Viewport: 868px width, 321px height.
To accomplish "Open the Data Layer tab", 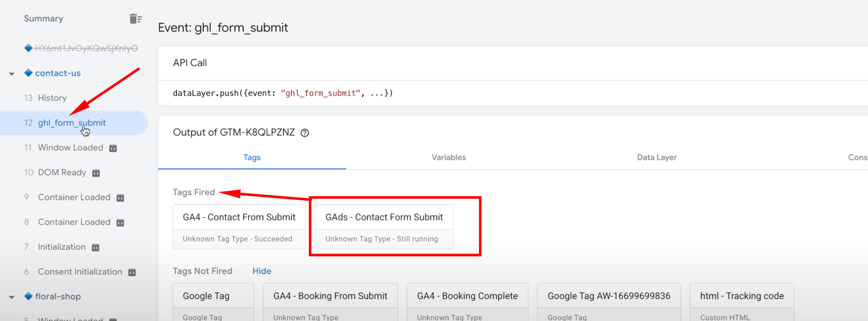I will (656, 158).
